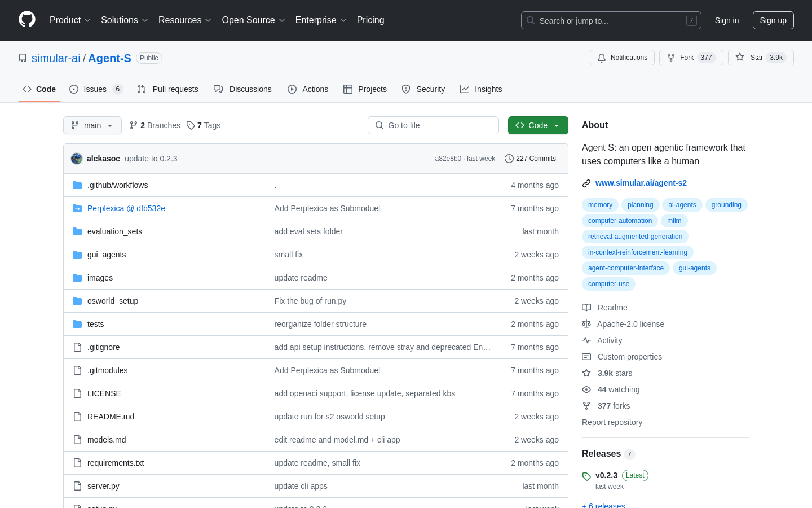Click the 2 Branches link
The height and width of the screenshot is (508, 812).
pos(155,125)
